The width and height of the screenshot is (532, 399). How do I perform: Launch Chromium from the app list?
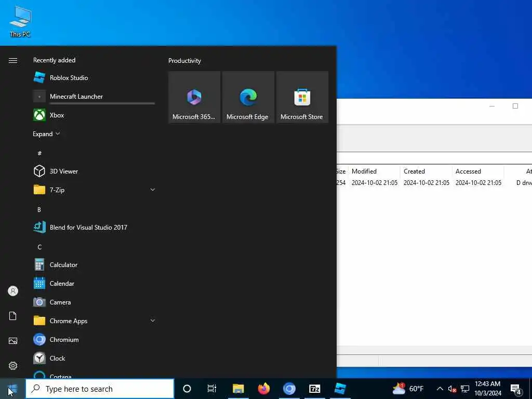point(94,340)
